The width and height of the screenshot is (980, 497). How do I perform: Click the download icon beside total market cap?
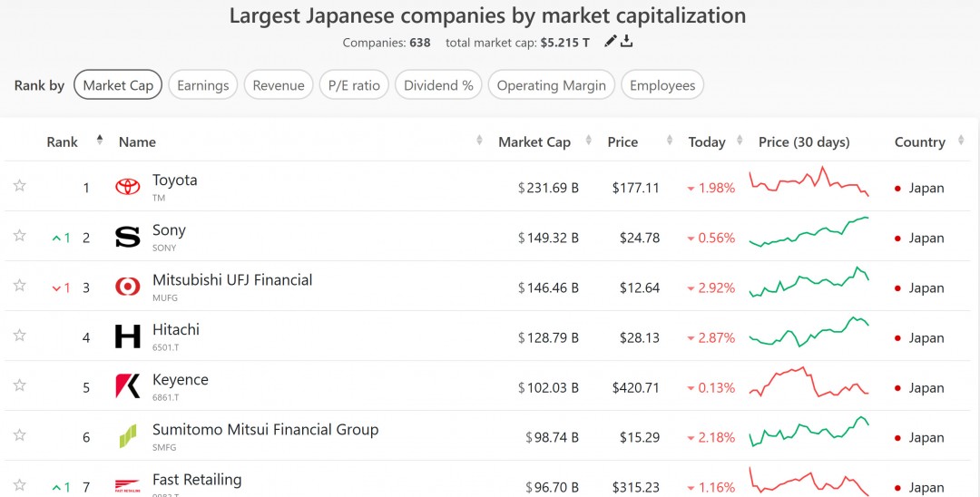click(626, 42)
